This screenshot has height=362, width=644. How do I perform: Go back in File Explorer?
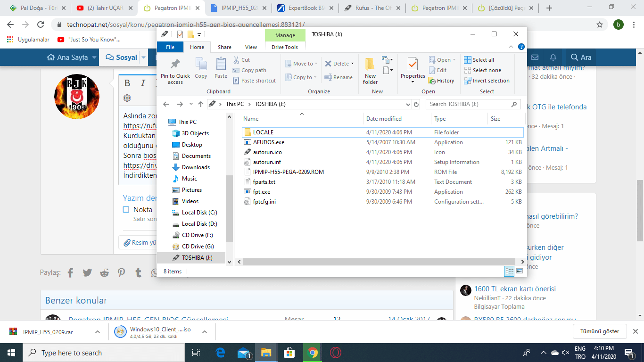(166, 104)
